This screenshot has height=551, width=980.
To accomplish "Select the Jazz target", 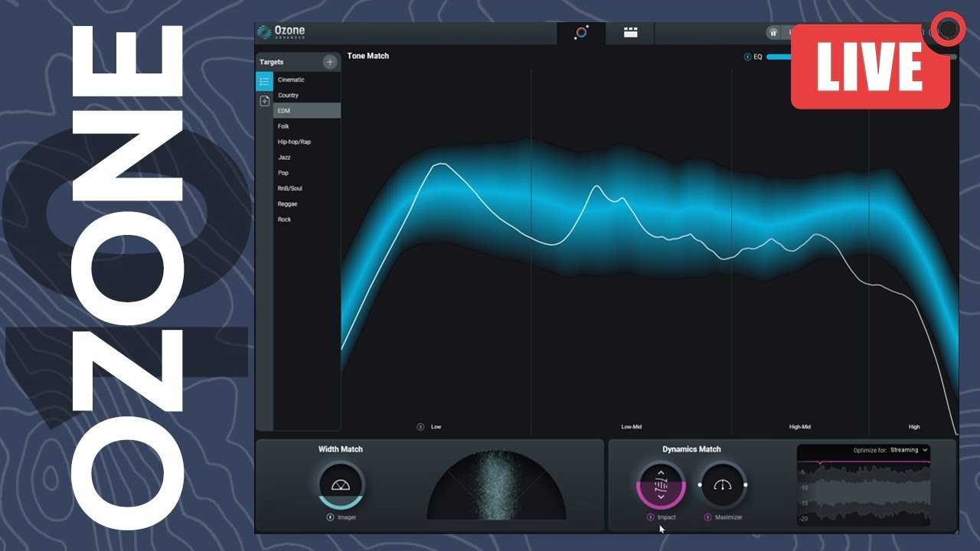I will point(307,157).
